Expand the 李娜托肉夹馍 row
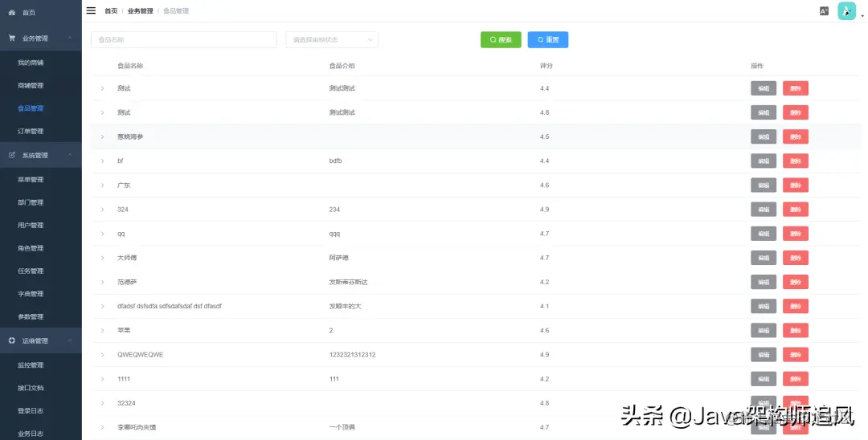 (x=102, y=427)
